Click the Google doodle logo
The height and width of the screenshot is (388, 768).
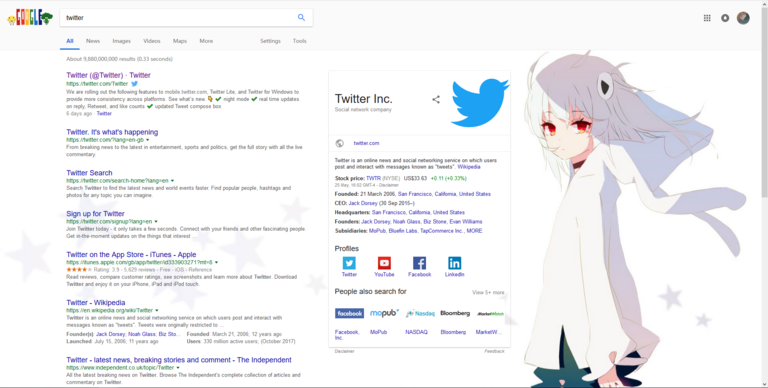coord(30,19)
